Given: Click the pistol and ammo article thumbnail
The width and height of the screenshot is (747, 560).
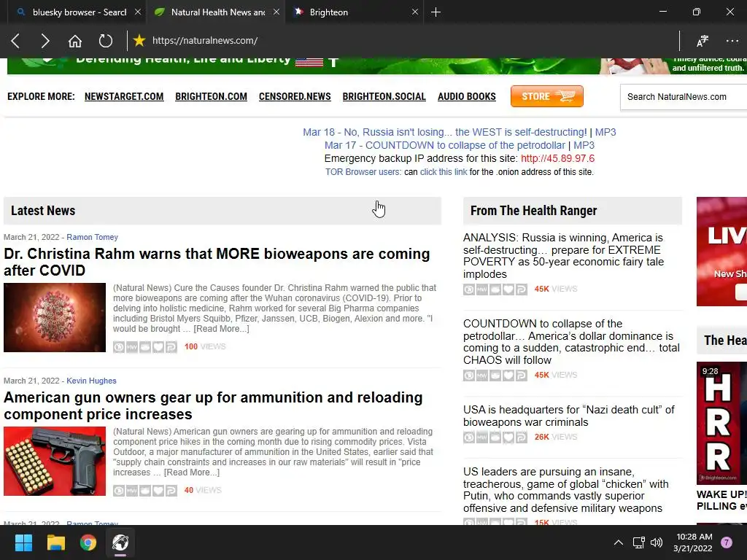Looking at the screenshot, I should (55, 462).
